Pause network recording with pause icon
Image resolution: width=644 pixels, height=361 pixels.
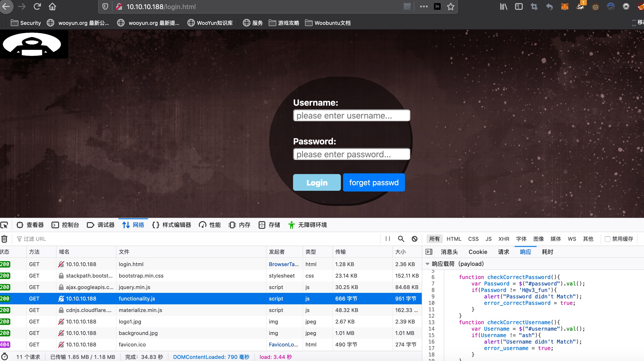point(388,239)
